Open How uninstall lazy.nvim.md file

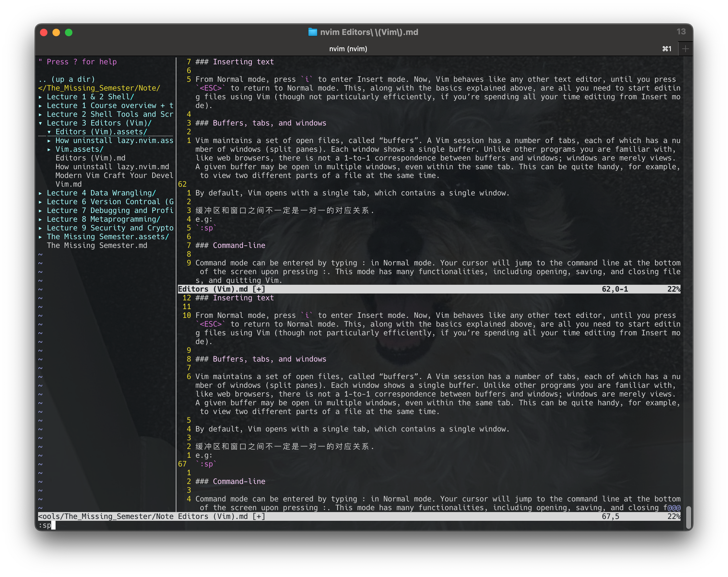(112, 167)
